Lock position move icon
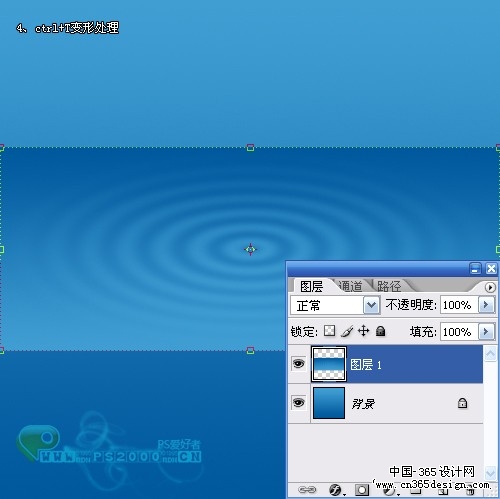This screenshot has width=500, height=499. coord(363,331)
